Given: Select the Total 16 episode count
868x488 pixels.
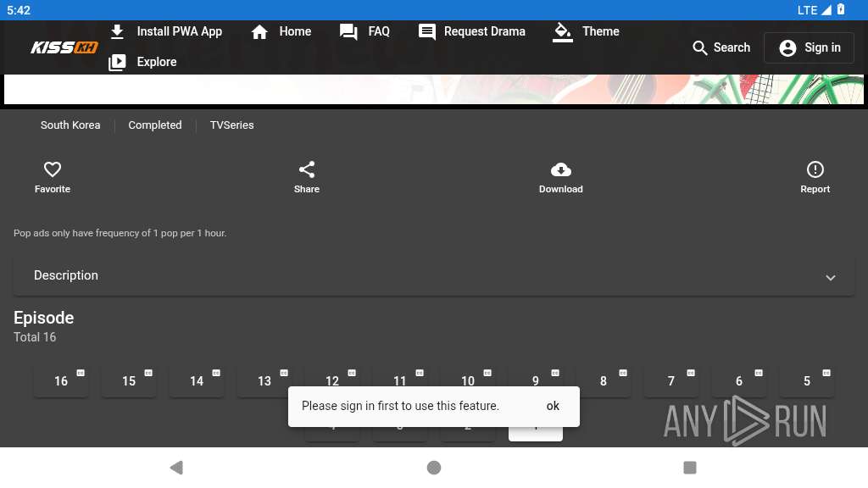Looking at the screenshot, I should [35, 337].
